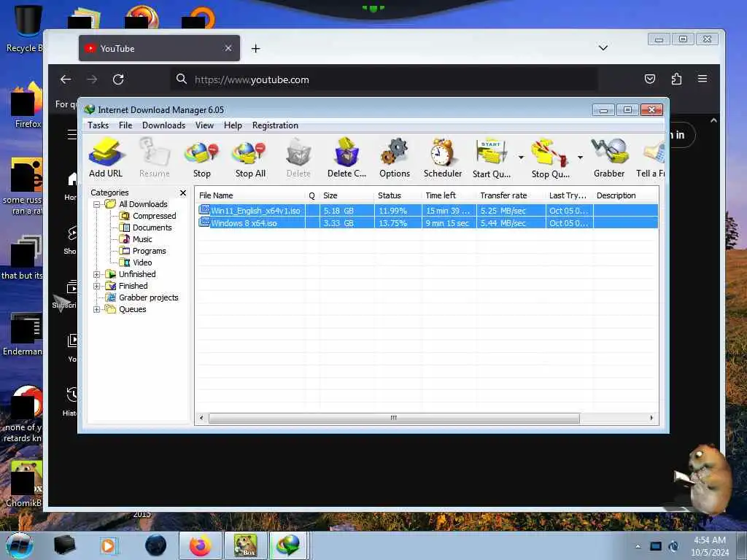Open the Downloads menu
The height and width of the screenshot is (560, 747).
pyautogui.click(x=163, y=125)
